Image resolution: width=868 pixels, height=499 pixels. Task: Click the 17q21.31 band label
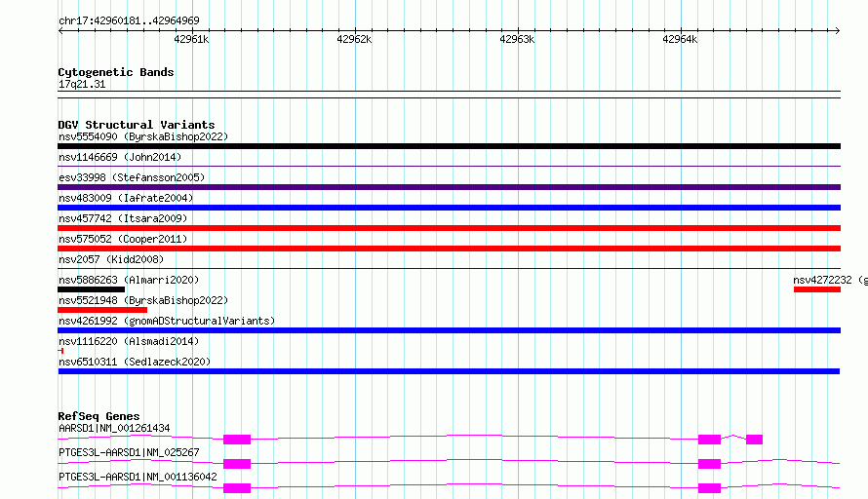click(82, 84)
